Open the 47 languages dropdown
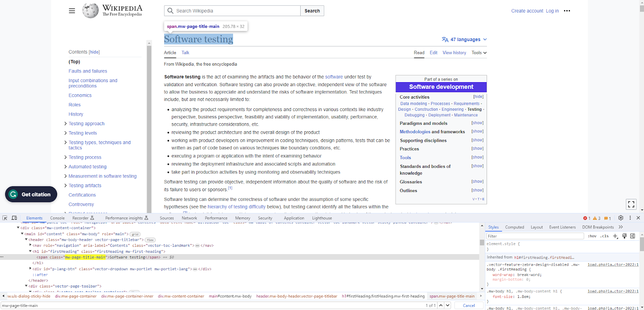 (464, 39)
